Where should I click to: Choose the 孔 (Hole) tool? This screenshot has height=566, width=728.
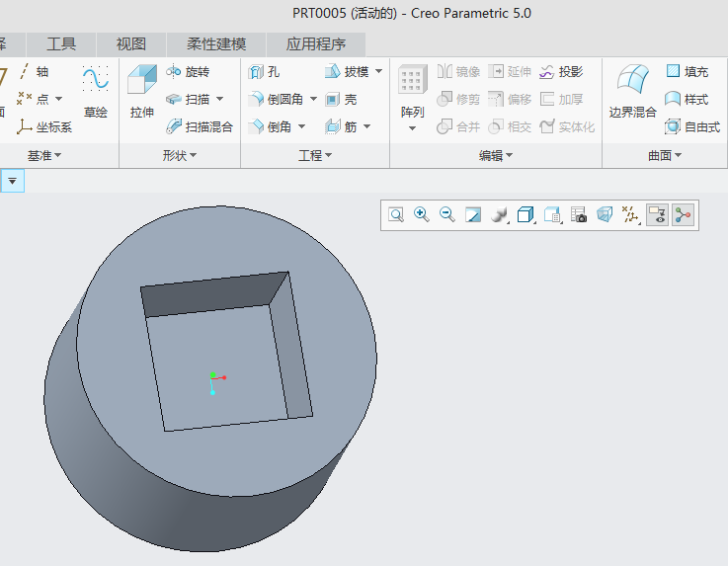tap(264, 72)
